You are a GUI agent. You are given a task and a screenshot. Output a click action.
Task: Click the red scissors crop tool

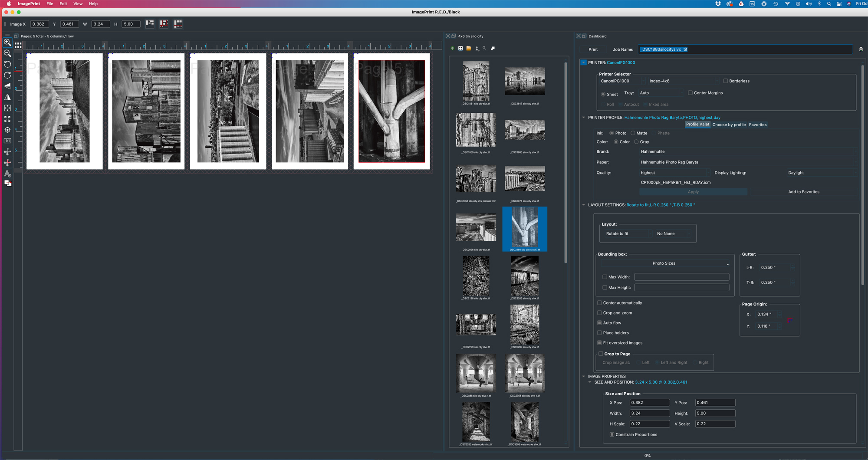pos(7,162)
